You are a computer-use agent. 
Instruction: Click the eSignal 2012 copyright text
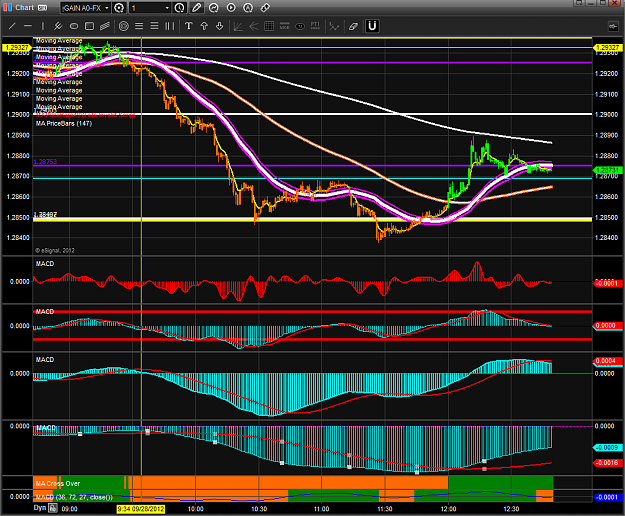pos(55,250)
